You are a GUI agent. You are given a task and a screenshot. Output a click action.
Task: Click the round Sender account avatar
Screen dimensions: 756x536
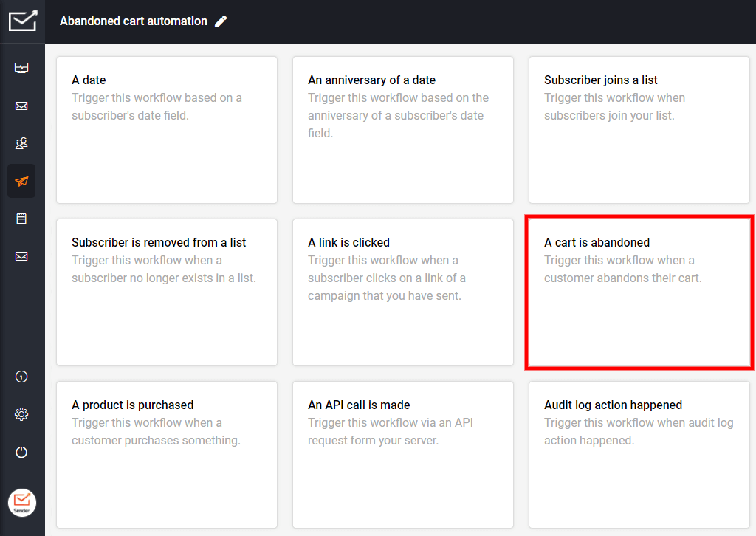click(22, 503)
